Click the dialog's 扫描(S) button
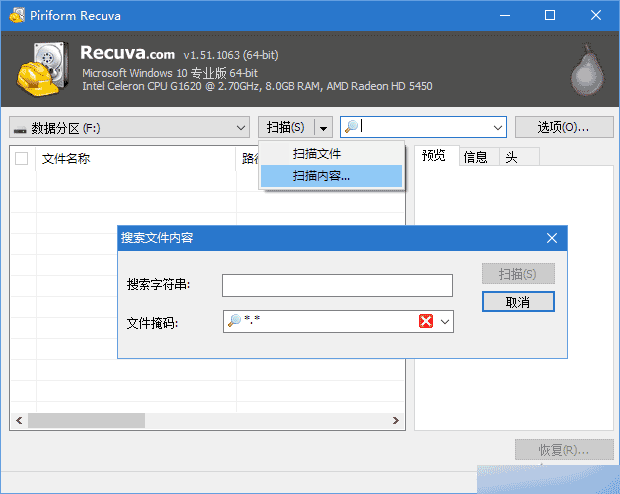The width and height of the screenshot is (620, 494). [518, 274]
